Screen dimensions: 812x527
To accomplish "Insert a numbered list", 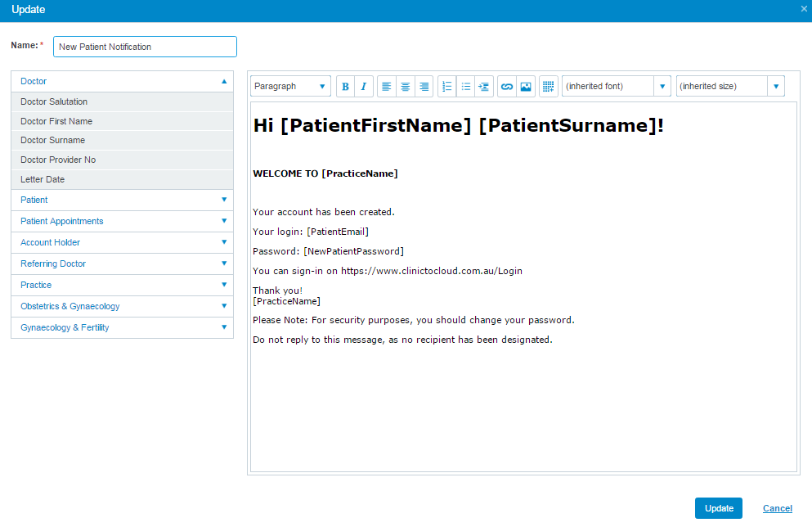I will (x=447, y=87).
